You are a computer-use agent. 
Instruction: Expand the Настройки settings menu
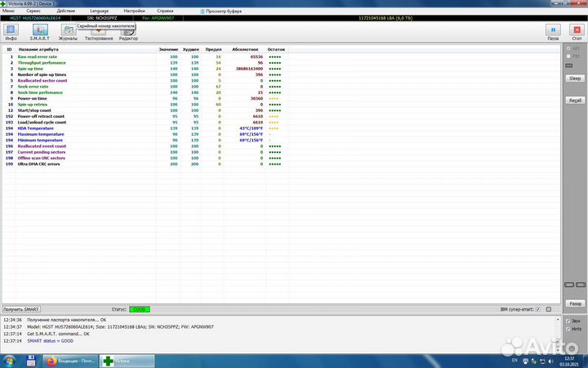point(134,11)
